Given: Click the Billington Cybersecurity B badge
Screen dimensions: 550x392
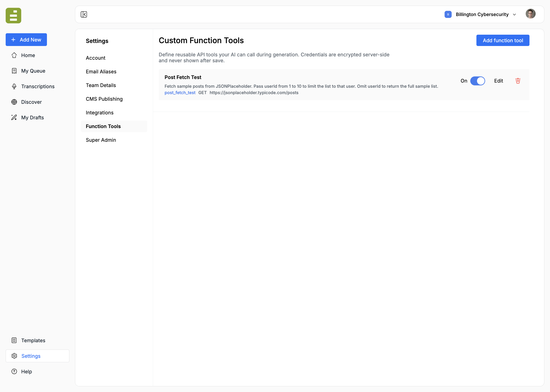Looking at the screenshot, I should tap(448, 14).
